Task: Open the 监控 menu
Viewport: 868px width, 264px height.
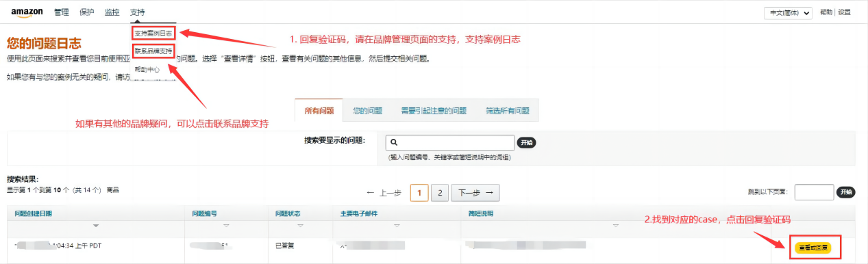Action: [112, 13]
